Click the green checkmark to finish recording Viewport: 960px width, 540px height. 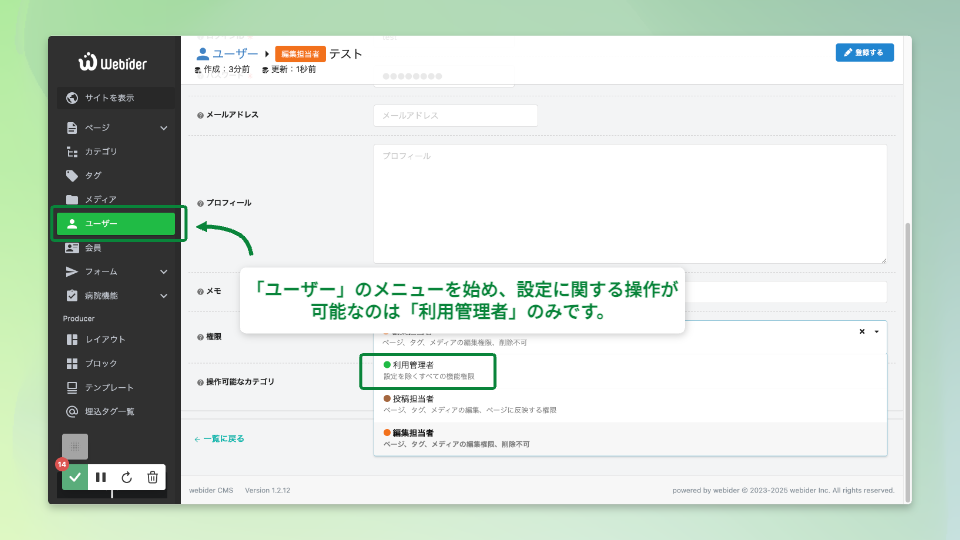click(75, 478)
